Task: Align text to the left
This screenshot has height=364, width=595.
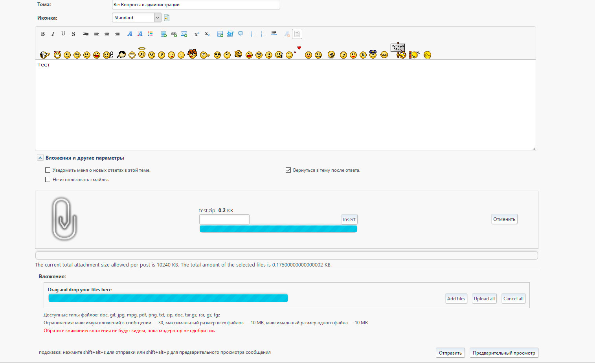Action: [96, 34]
